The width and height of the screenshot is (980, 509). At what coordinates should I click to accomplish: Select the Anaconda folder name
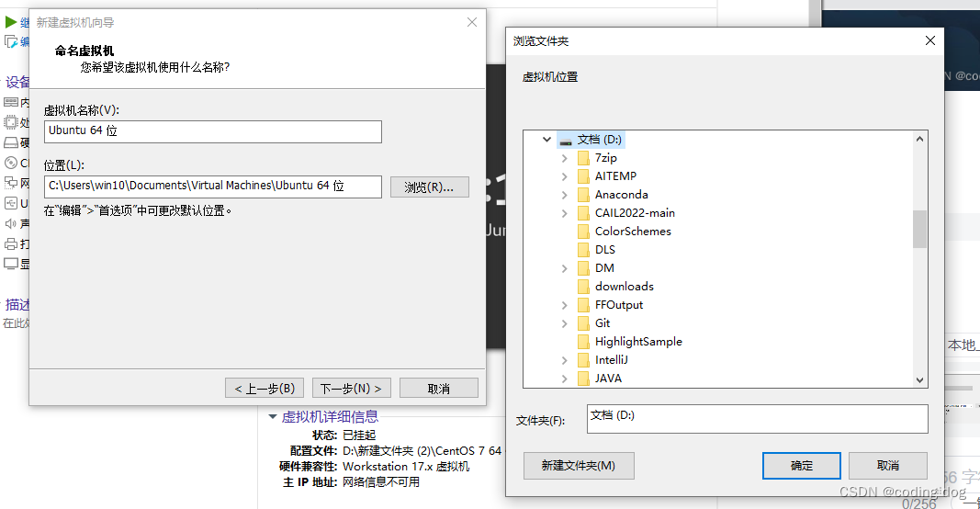point(622,195)
